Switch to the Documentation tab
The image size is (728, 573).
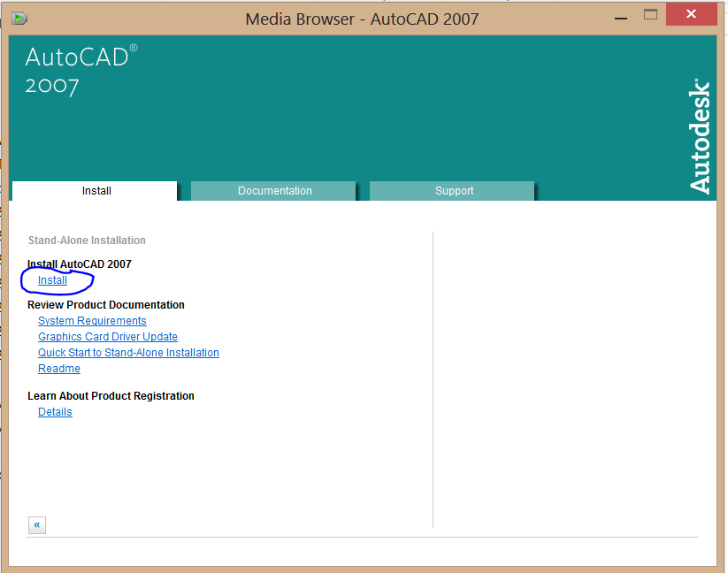(x=273, y=191)
